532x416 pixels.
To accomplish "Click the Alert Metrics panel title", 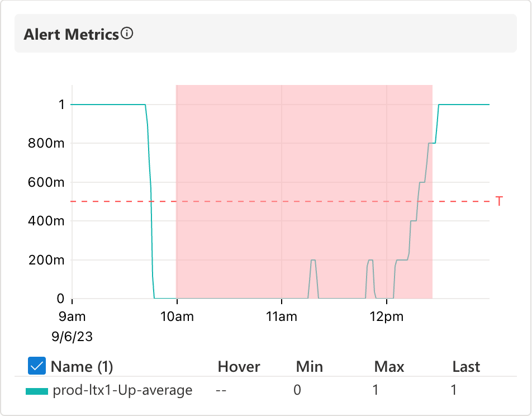I will click(71, 35).
